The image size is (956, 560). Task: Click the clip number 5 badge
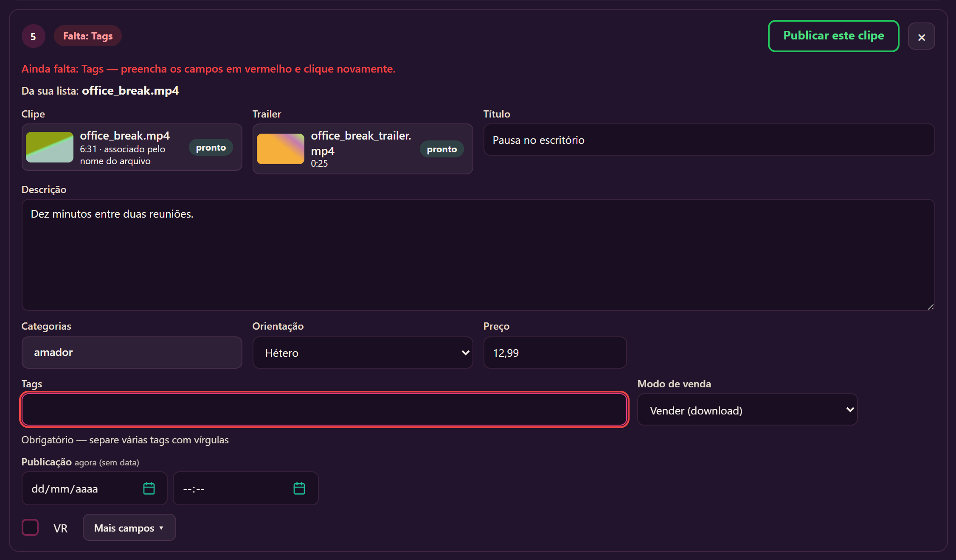33,36
